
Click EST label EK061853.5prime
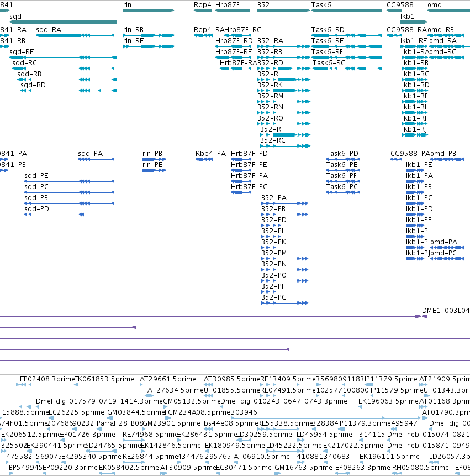click(x=104, y=379)
